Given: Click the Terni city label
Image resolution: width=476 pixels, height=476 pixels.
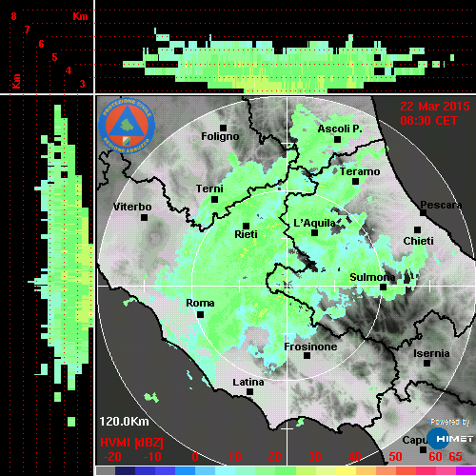Looking at the screenshot, I should 209,188.
